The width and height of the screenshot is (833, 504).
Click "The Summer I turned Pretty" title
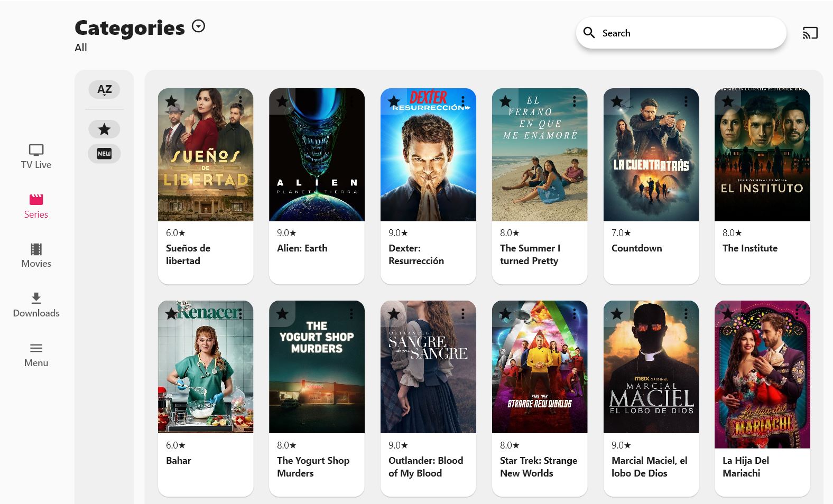530,254
